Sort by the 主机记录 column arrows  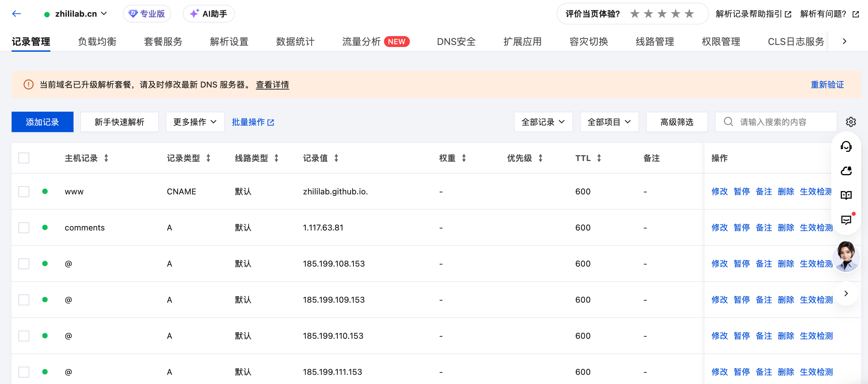pyautogui.click(x=106, y=158)
